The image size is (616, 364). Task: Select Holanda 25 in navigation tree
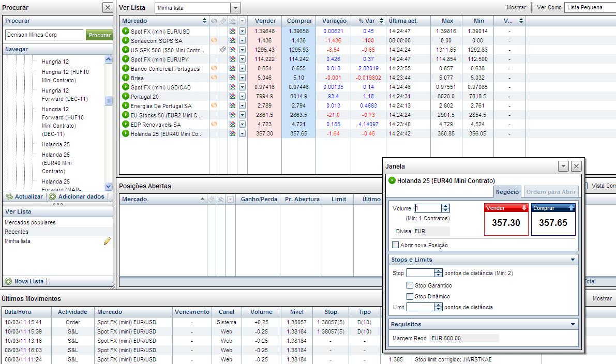click(x=56, y=144)
